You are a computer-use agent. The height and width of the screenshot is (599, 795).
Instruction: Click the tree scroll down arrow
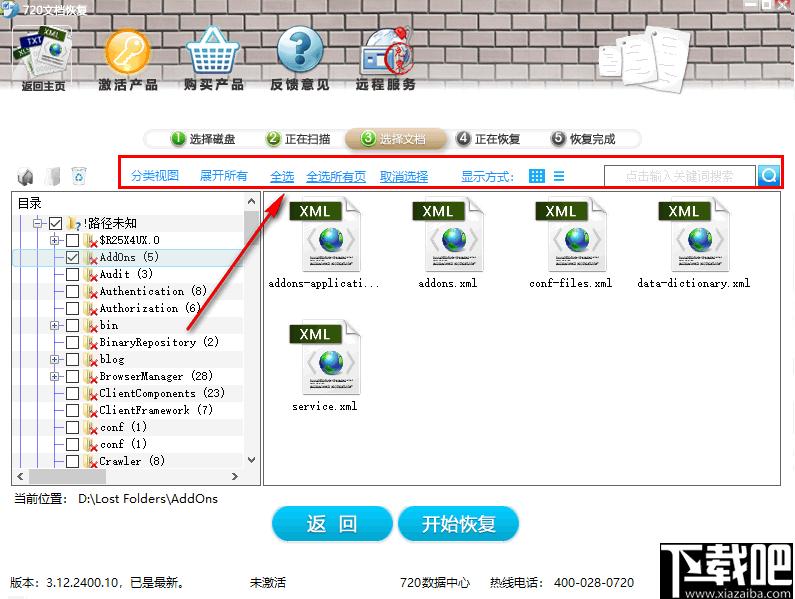pyautogui.click(x=251, y=460)
